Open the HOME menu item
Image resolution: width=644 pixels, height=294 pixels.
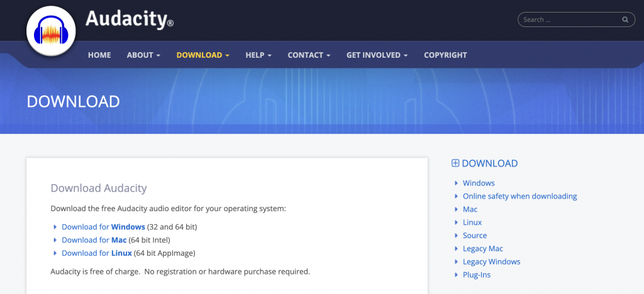pos(99,55)
